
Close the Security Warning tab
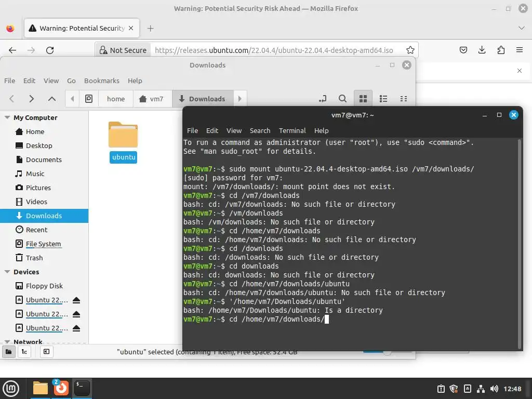click(131, 28)
